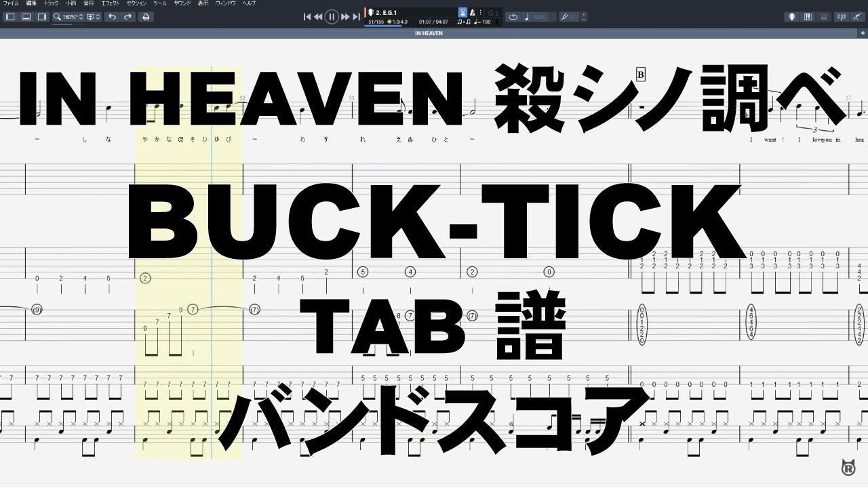
Task: Increase the tuning fork transposition value
Action: pyautogui.click(x=584, y=14)
